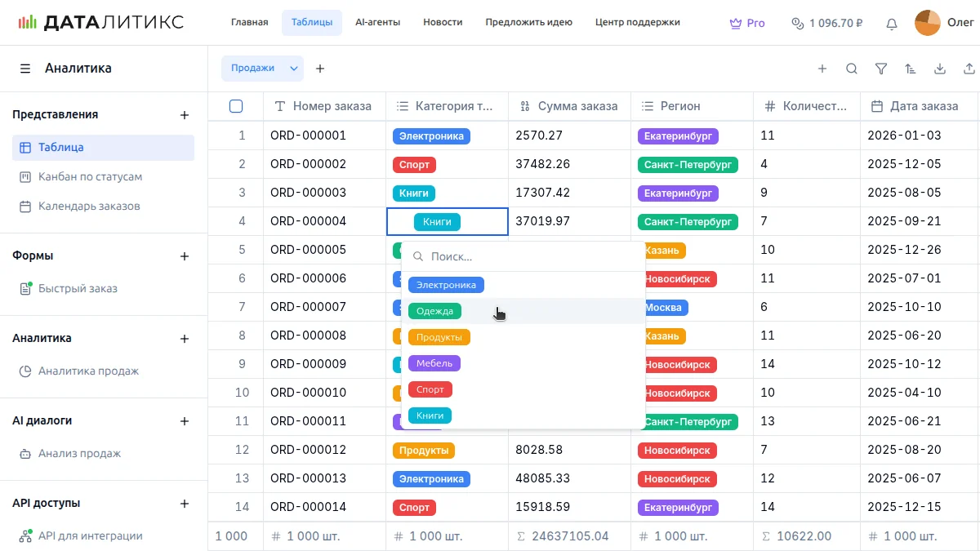Viewport: 980px width, 551px height.
Task: Click the Поиск field in dropdown
Action: point(531,256)
